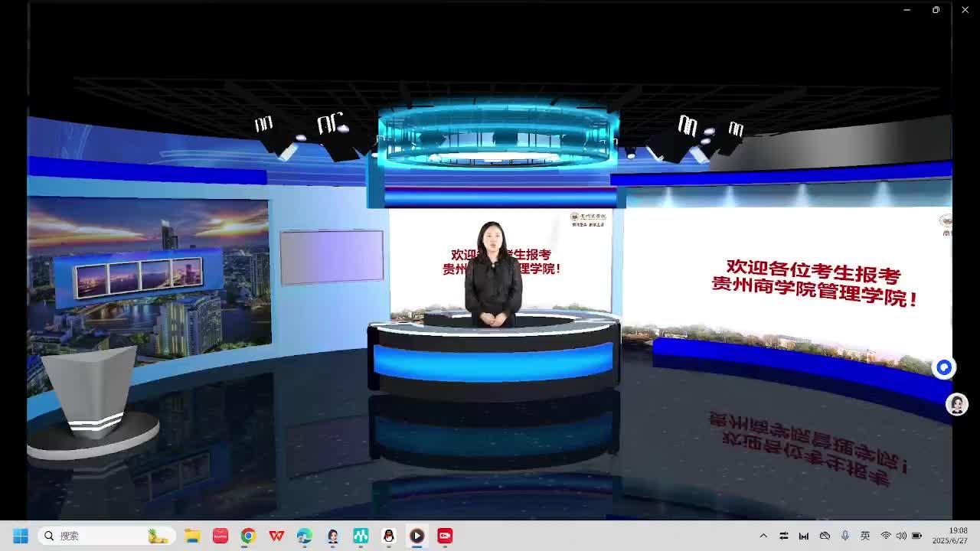The image size is (980, 551).
Task: Click the pineapple search highlight icon
Action: click(x=158, y=536)
